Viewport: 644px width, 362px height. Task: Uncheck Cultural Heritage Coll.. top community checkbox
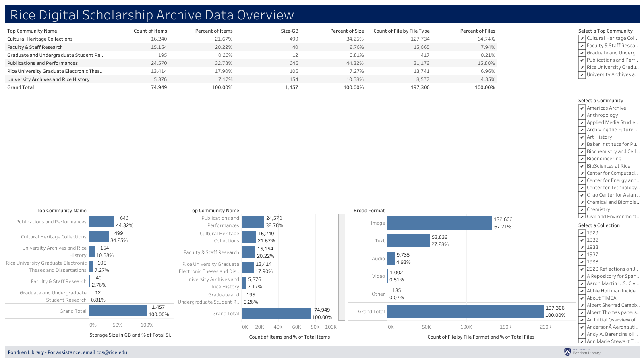click(x=582, y=39)
